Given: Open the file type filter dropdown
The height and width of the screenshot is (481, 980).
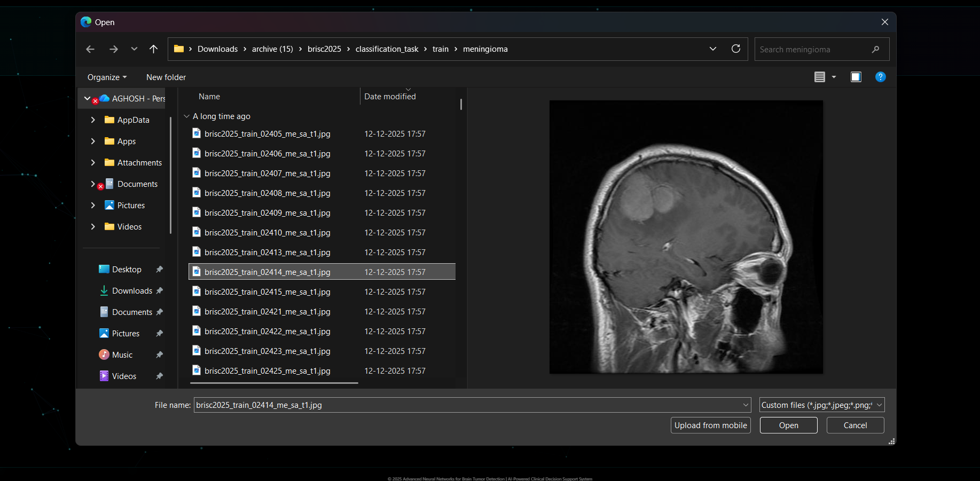Looking at the screenshot, I should click(821, 405).
